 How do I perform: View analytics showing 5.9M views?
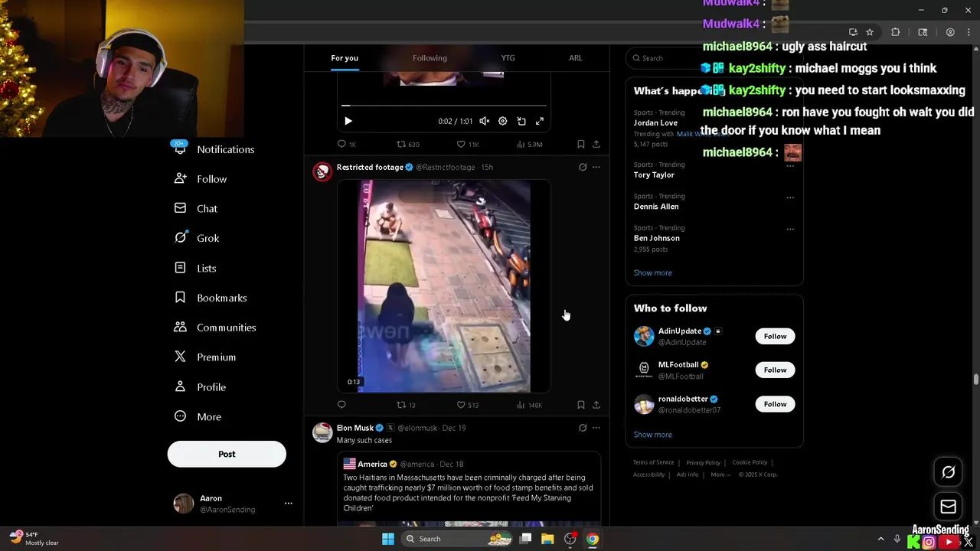(530, 144)
